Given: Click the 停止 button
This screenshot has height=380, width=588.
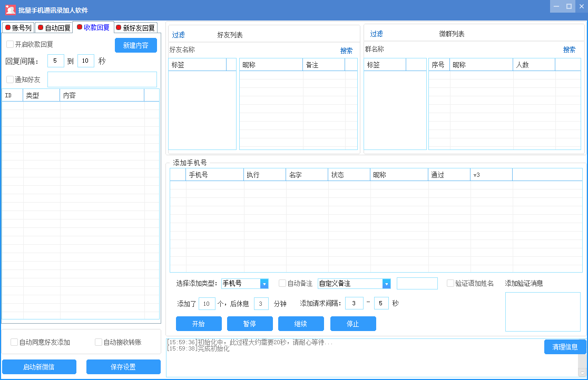Looking at the screenshot, I should pyautogui.click(x=353, y=324).
